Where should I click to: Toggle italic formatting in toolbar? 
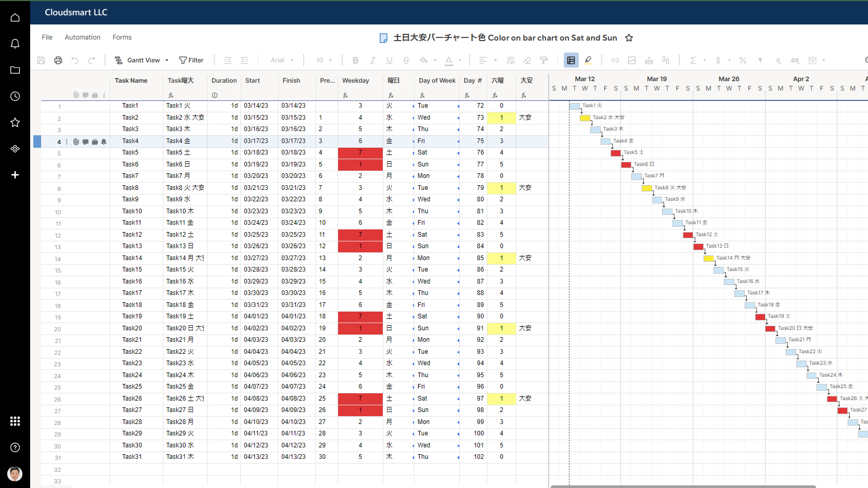pos(372,60)
